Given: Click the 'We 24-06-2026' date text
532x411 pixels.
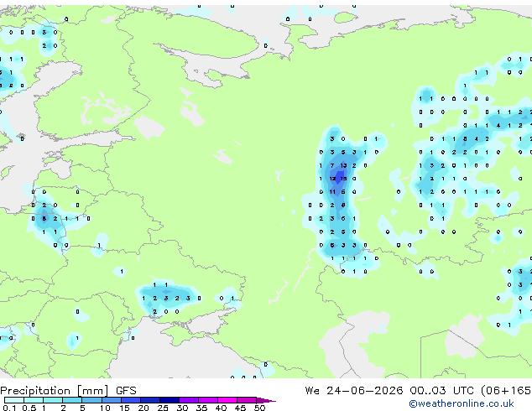Looking at the screenshot, I should click(354, 391).
